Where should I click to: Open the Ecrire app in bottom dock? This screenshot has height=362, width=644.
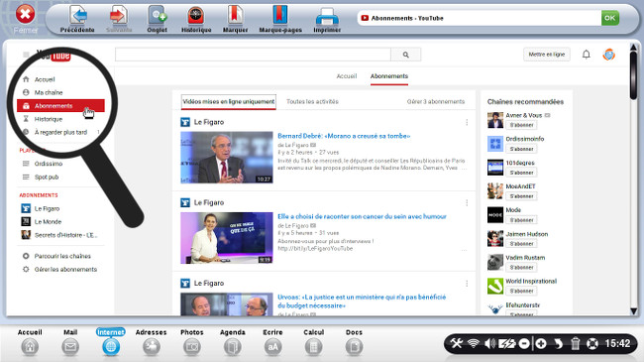pos(272,342)
